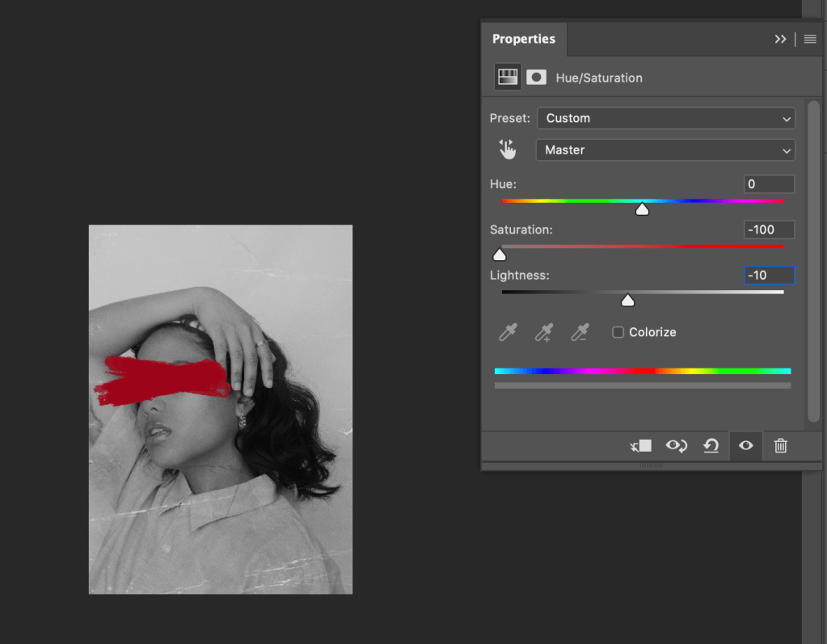Click the Properties tab

[x=524, y=39]
